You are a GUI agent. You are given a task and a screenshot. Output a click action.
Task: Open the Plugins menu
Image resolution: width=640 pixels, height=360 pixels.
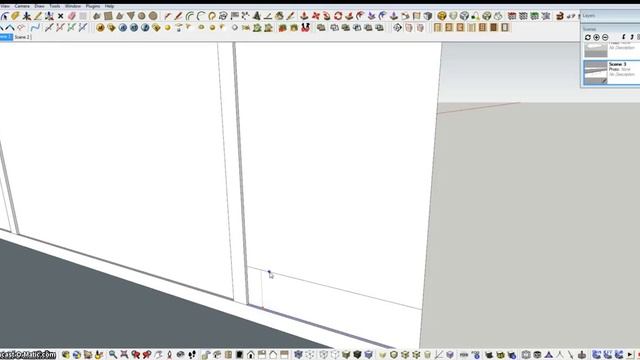(93, 6)
